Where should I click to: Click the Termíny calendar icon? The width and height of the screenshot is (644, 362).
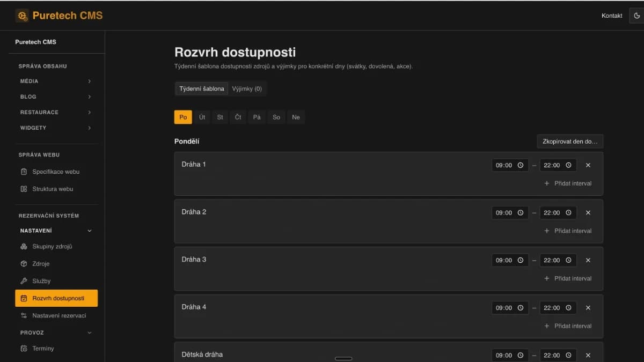[x=24, y=349]
